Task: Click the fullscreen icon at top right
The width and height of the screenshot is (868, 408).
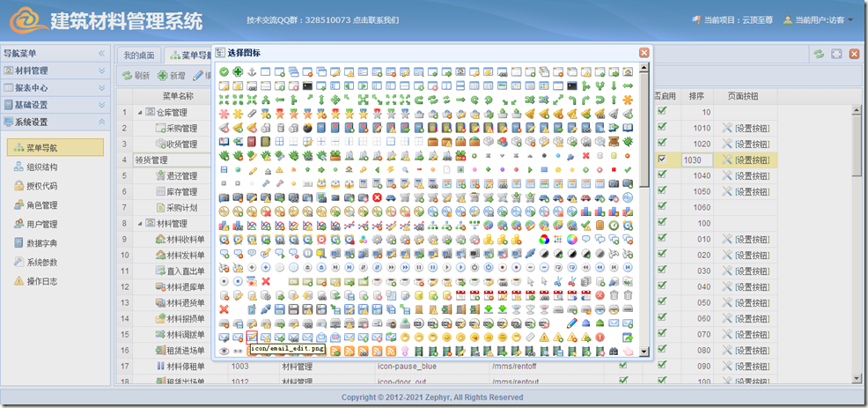Action: [x=836, y=54]
